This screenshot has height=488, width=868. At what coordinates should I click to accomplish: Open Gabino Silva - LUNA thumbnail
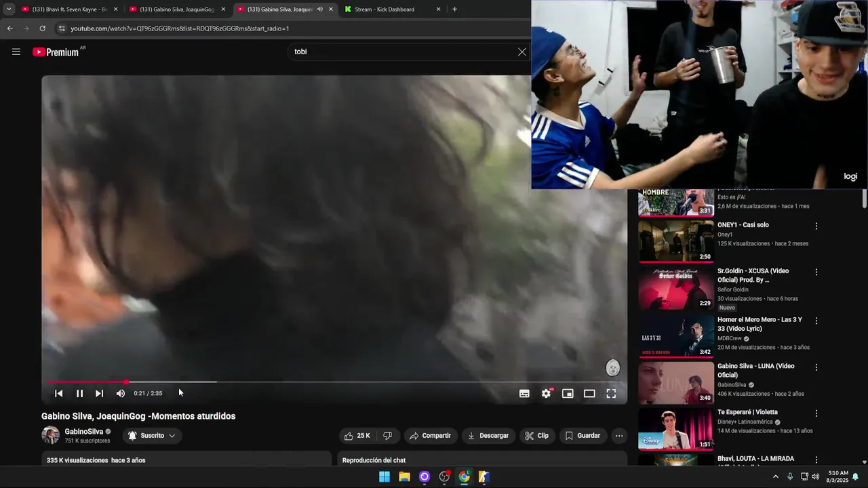pyautogui.click(x=676, y=383)
